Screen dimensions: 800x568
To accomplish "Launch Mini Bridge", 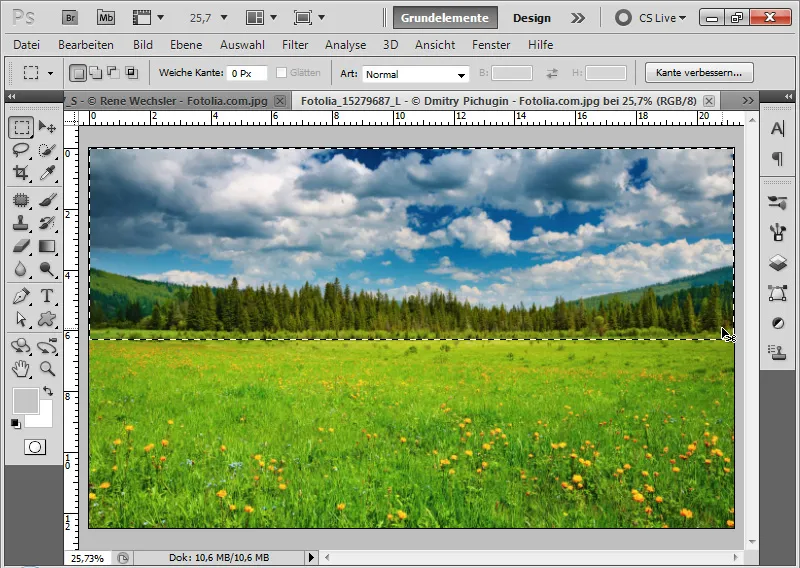I will (x=106, y=18).
